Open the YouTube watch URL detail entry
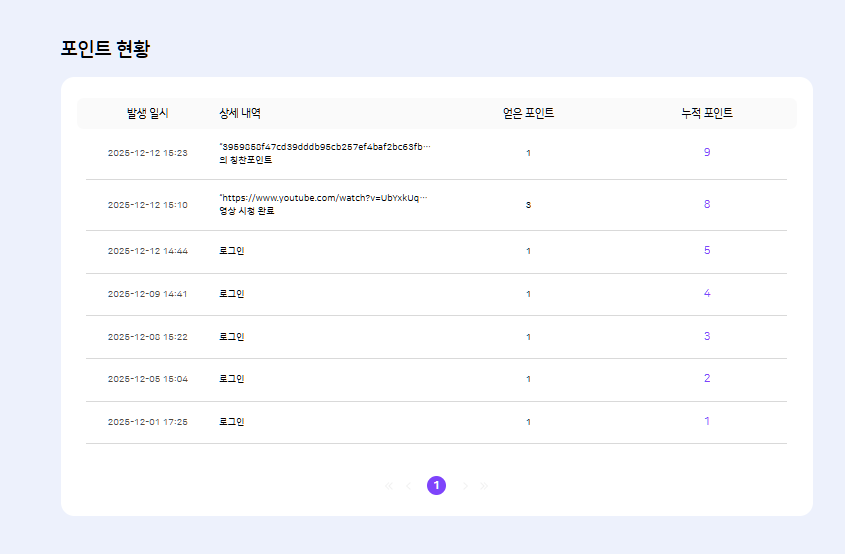The image size is (845, 554). click(323, 198)
